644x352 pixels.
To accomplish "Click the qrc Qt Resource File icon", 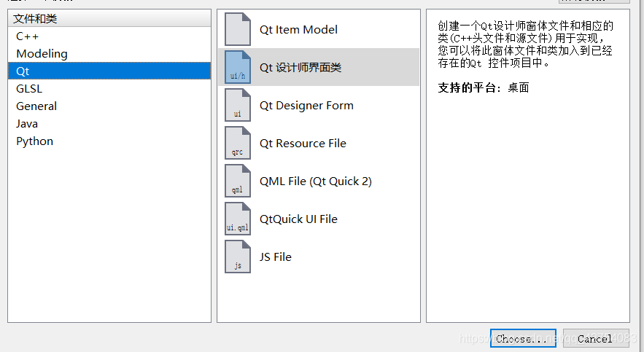I will 237,143.
